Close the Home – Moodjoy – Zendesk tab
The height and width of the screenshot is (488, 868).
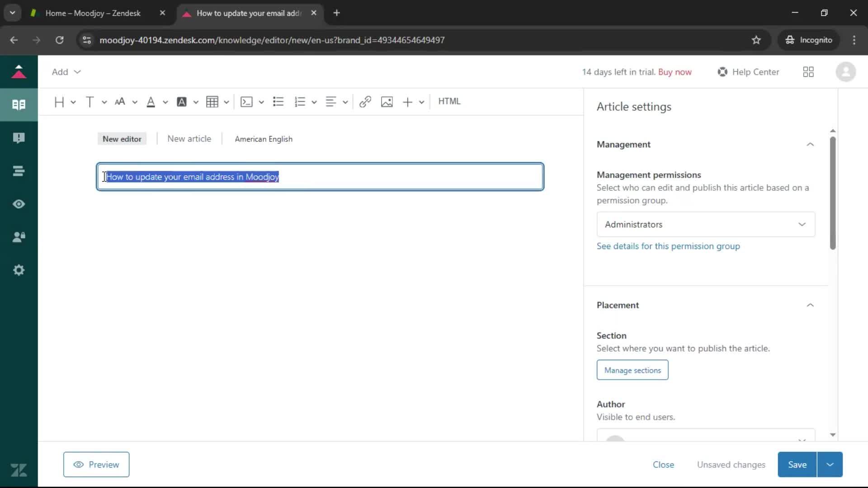coord(162,13)
